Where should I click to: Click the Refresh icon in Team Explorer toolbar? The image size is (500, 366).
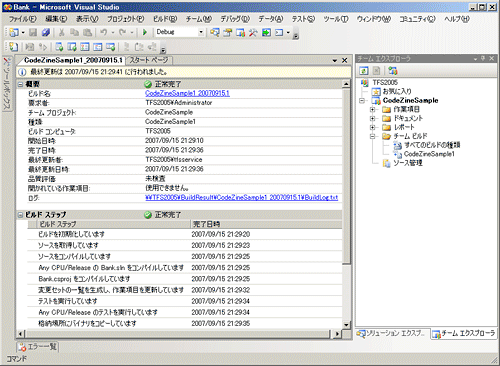[364, 71]
